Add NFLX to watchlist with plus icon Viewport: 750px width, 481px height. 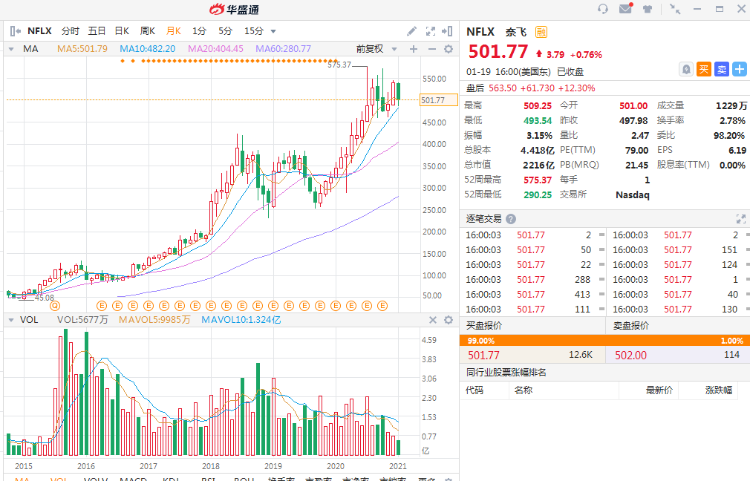[x=740, y=69]
